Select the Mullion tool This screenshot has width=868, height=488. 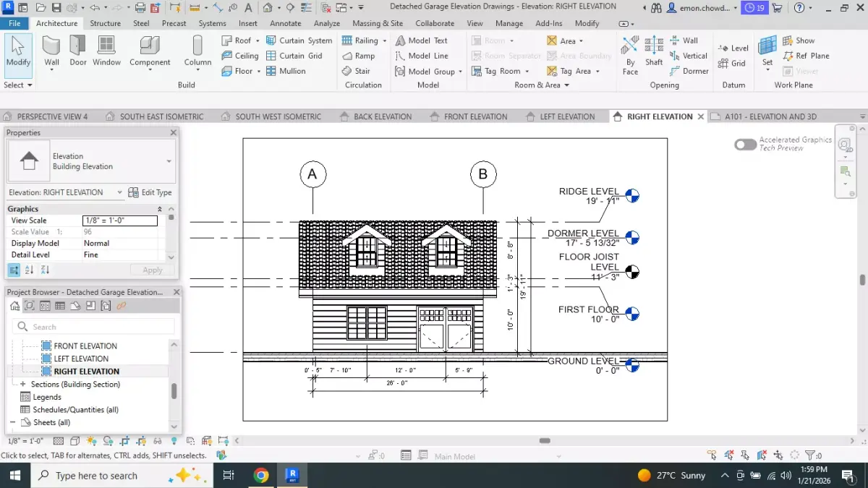(x=286, y=71)
